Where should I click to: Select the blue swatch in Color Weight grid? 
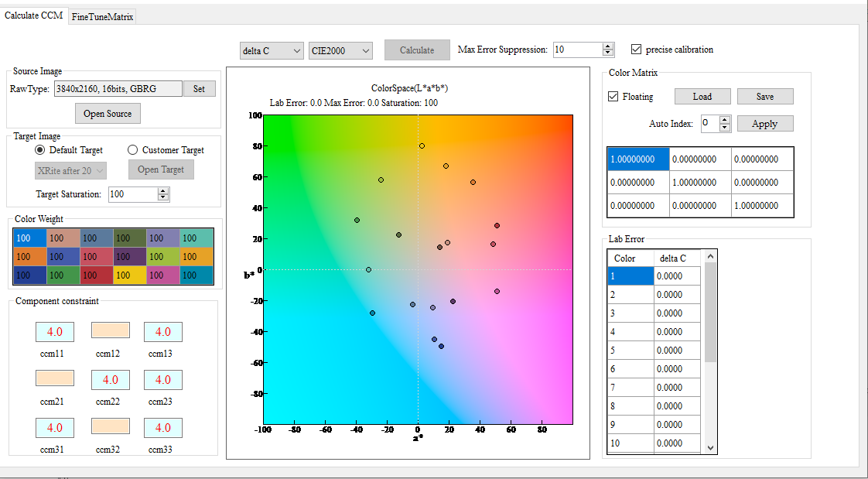(29, 238)
